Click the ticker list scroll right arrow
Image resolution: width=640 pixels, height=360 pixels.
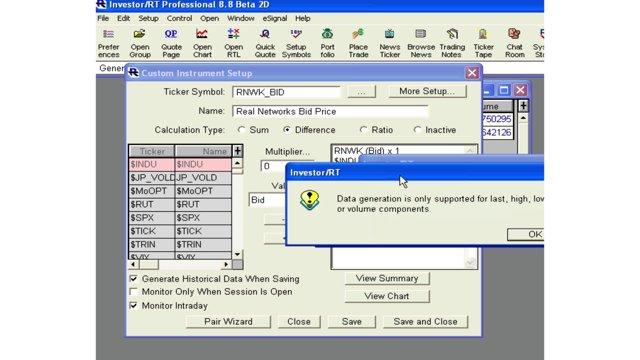[227, 264]
